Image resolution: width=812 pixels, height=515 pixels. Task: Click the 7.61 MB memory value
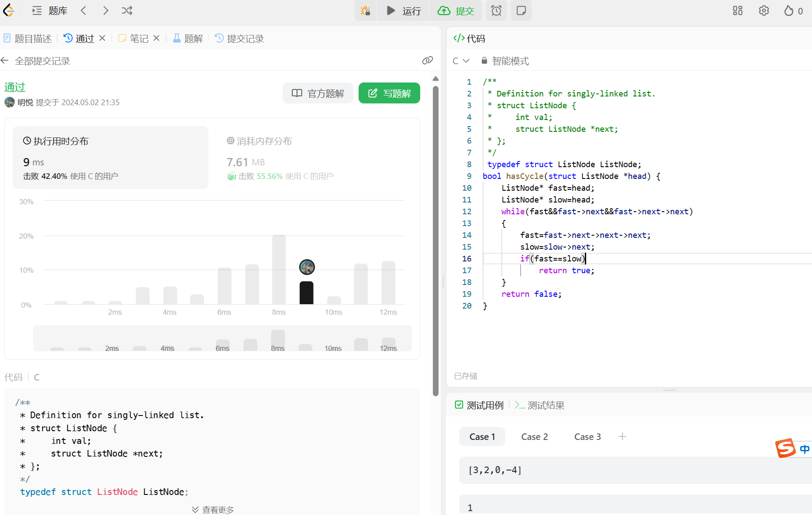[x=245, y=162]
